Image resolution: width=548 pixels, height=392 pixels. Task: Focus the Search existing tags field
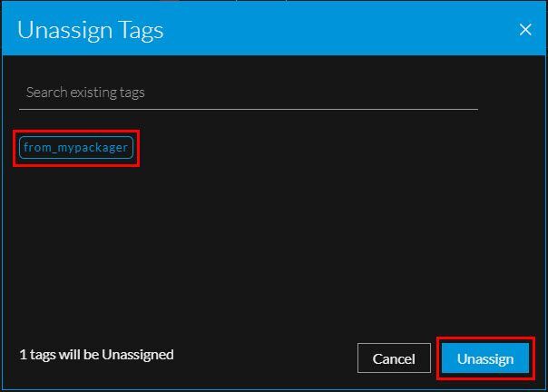pos(248,93)
